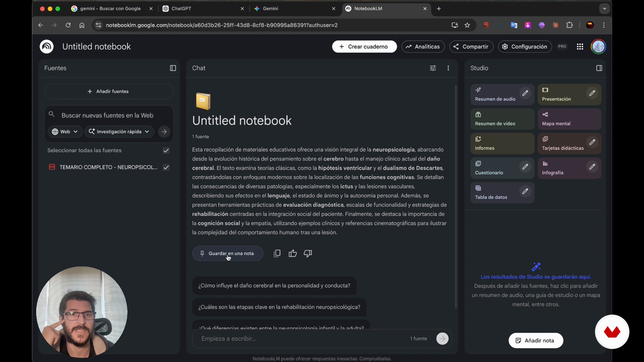Screen dimensions: 644x362
Task: Toggle Seleccionar todas las fuentes checkbox
Action: (x=166, y=150)
